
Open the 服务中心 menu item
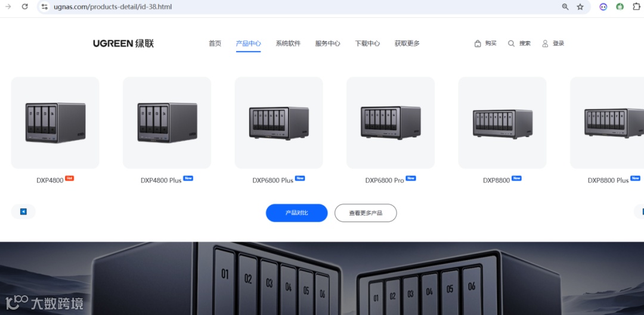[328, 43]
